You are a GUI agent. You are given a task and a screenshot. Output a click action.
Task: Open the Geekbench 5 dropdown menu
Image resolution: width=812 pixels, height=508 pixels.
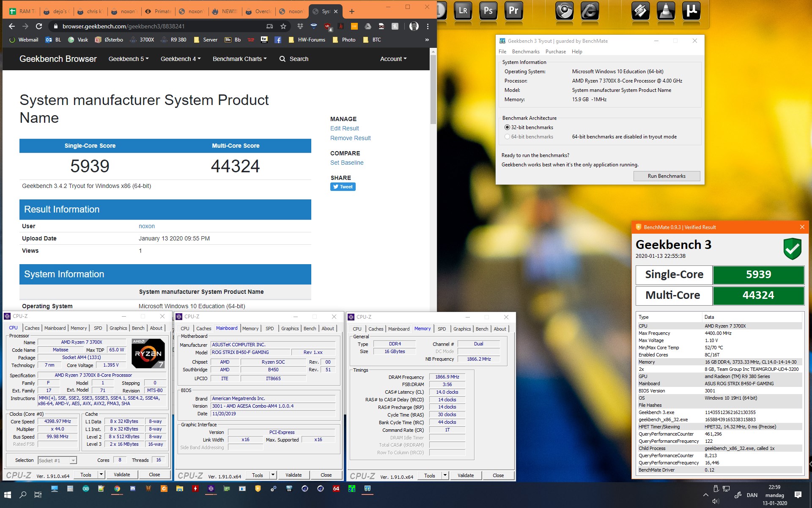point(129,59)
